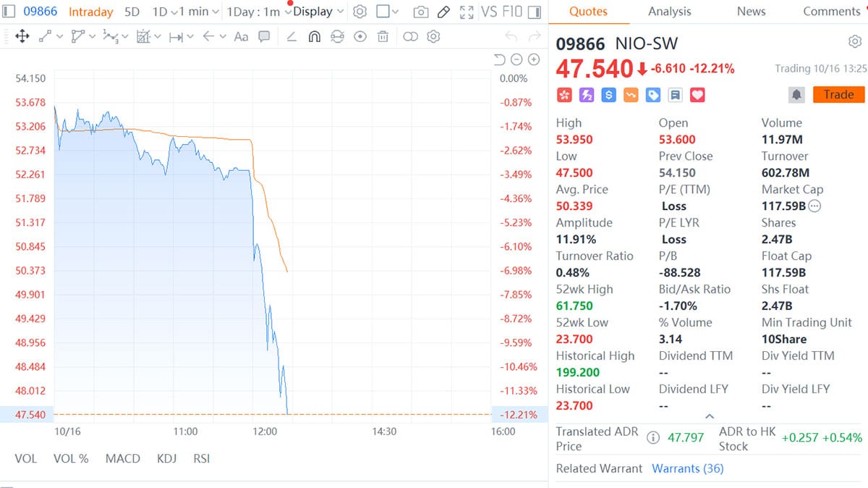Image resolution: width=868 pixels, height=488 pixels.
Task: Select the Aa text annotation tool
Action: 242,36
